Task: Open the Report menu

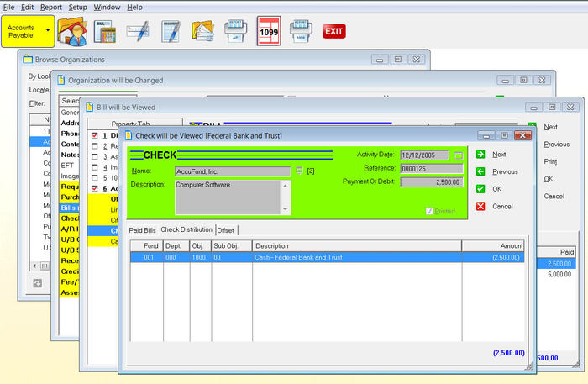Action: (51, 7)
